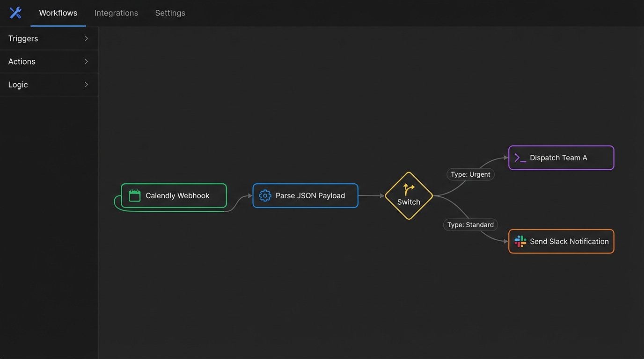Image resolution: width=644 pixels, height=359 pixels.
Task: Click the 'Switch' text in diamond node
Action: pyautogui.click(x=409, y=202)
